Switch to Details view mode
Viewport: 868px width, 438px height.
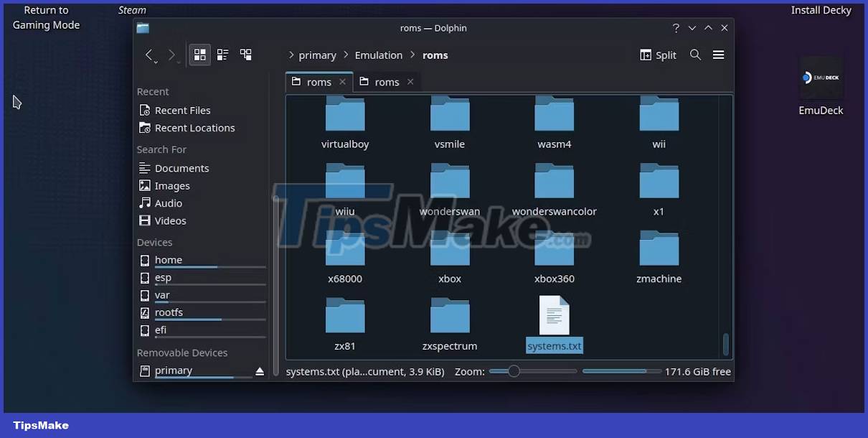click(x=222, y=54)
